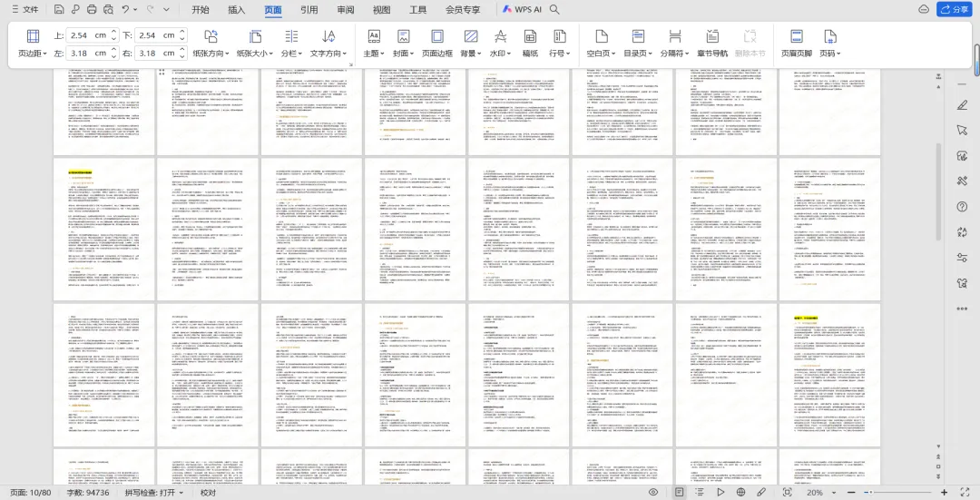Click 字数: 94736 word count
The image size is (980, 500).
88,493
